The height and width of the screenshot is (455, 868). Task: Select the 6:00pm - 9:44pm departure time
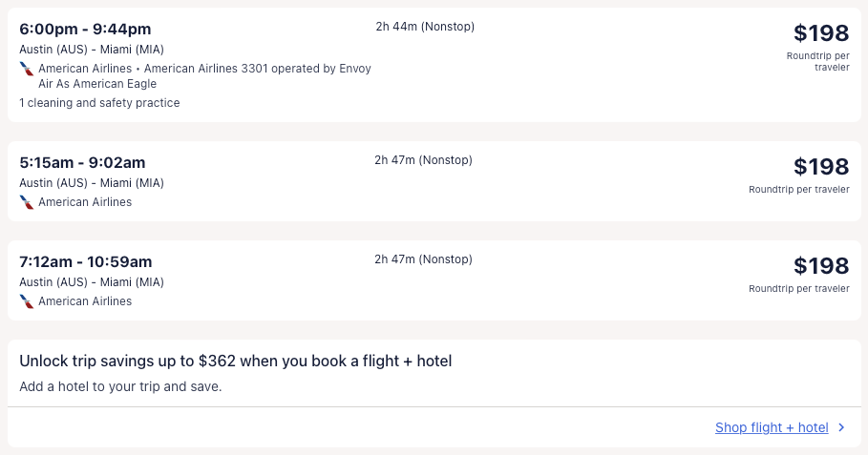(x=85, y=29)
